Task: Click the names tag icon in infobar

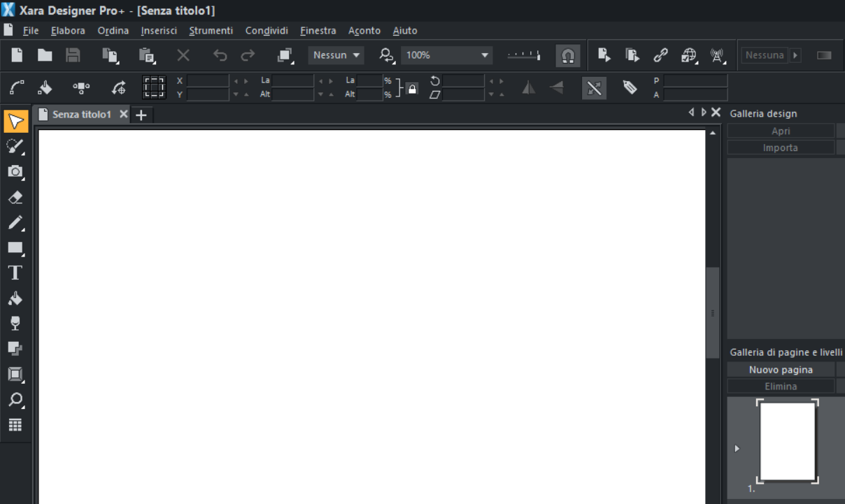Action: (630, 87)
